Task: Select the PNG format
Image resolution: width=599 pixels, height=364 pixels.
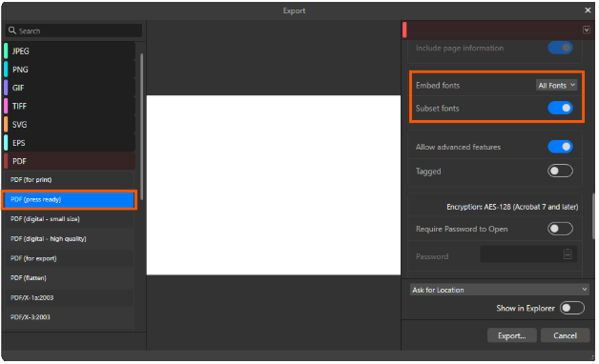Action: coord(70,70)
